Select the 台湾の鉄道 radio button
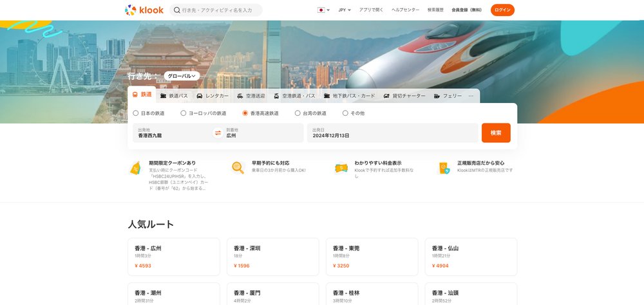The height and width of the screenshot is (305, 644). [298, 113]
